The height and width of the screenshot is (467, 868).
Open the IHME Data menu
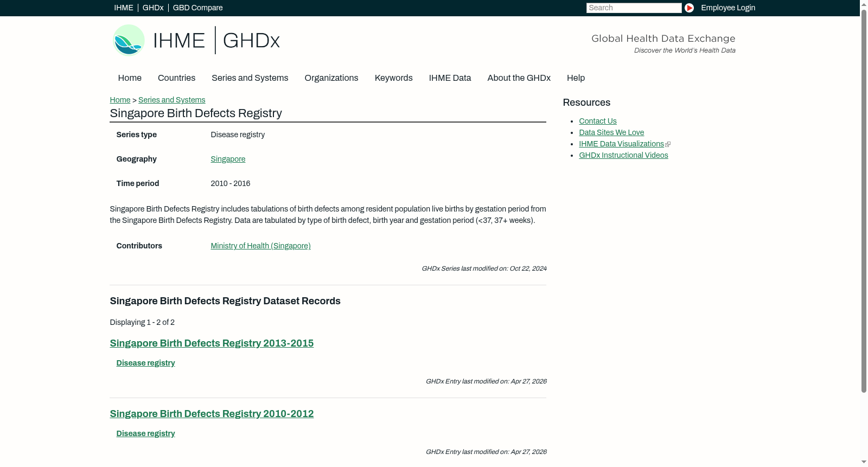pyautogui.click(x=450, y=78)
